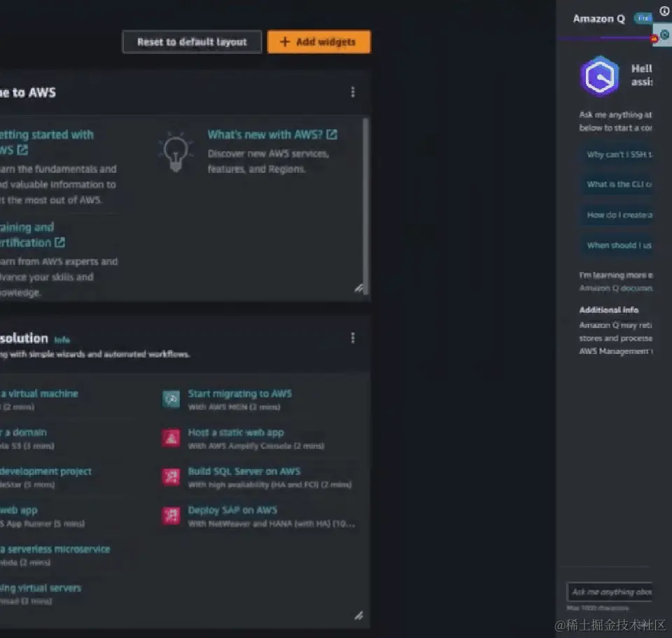
Task: Click the resize handle of the Build a solution widget
Action: pyautogui.click(x=358, y=616)
